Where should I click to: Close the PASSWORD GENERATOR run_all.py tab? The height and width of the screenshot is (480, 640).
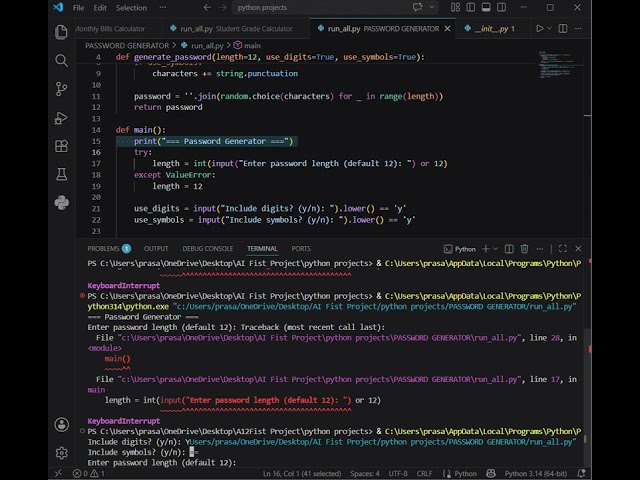[x=447, y=29]
